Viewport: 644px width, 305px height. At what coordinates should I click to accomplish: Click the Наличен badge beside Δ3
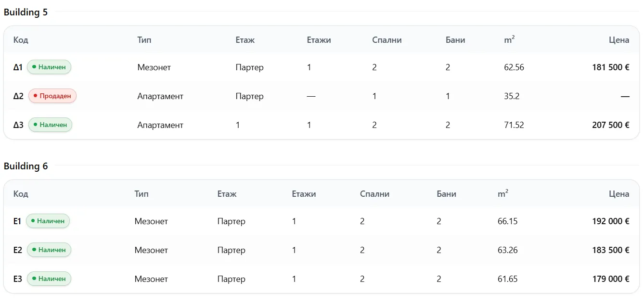(51, 125)
